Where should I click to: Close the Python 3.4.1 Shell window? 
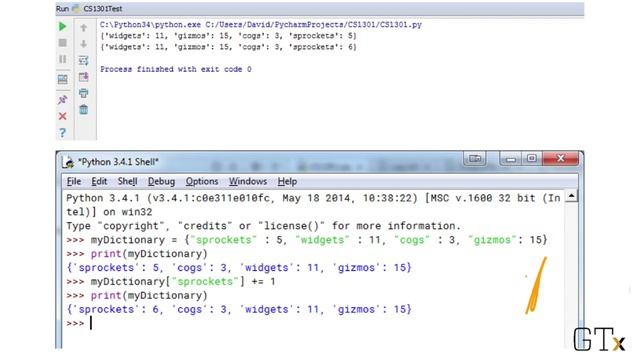pos(560,158)
